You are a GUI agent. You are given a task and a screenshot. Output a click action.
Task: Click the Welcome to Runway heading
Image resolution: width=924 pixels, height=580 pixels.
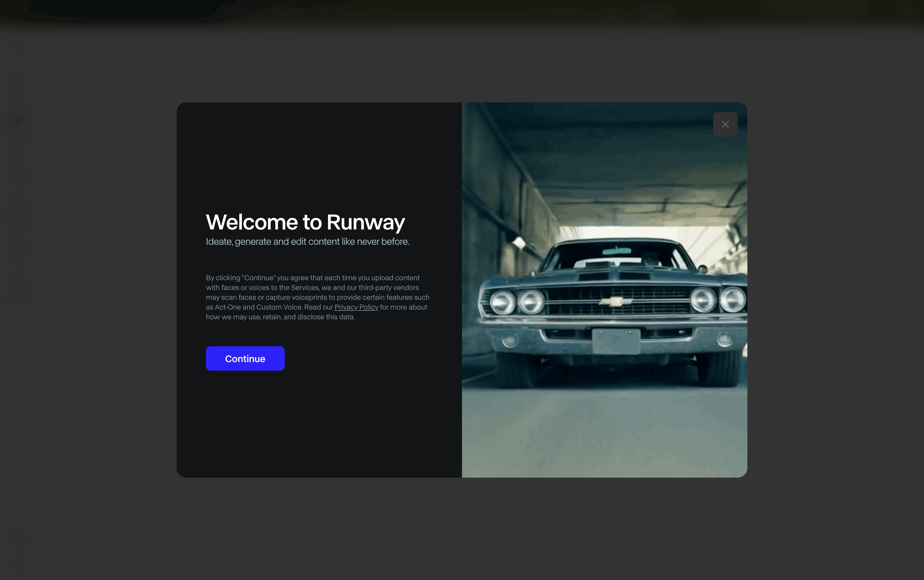click(x=305, y=222)
